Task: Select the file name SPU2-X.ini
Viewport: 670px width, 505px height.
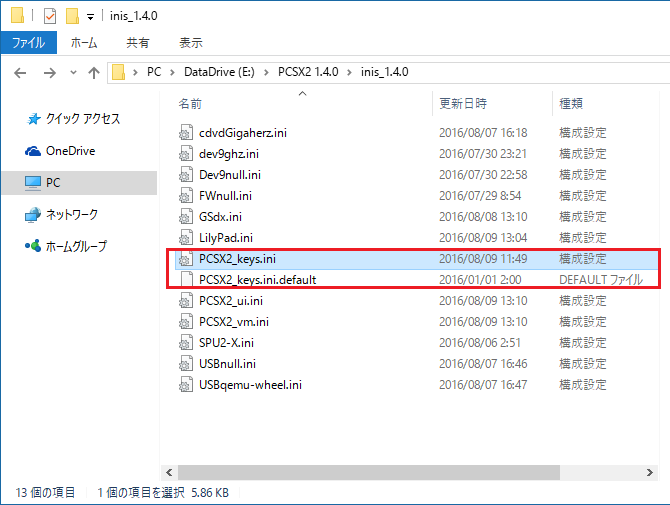Action: point(226,343)
